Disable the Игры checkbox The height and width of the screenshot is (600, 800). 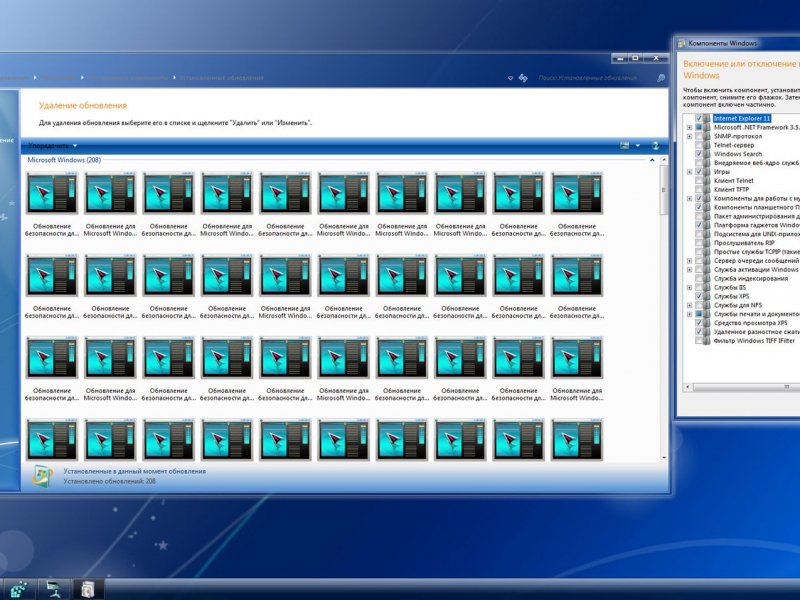pos(698,172)
